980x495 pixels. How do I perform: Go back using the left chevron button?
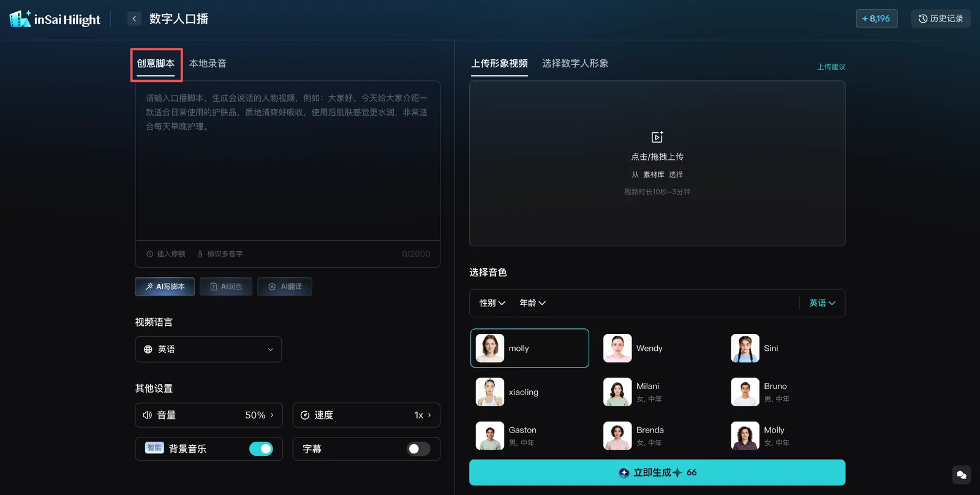tap(134, 19)
